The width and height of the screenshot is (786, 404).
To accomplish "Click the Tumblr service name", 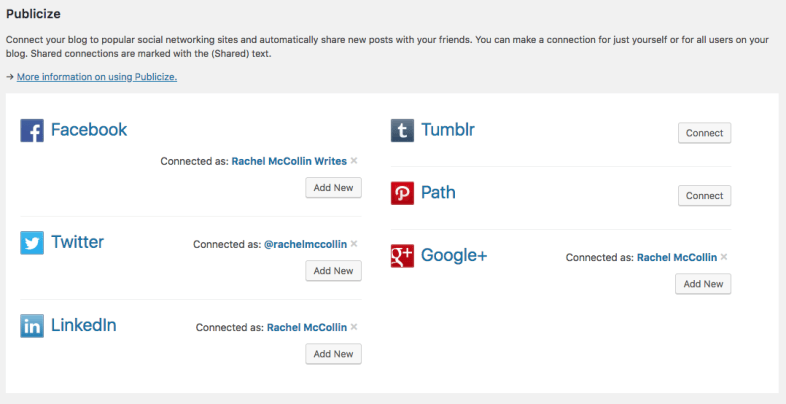I will point(448,130).
